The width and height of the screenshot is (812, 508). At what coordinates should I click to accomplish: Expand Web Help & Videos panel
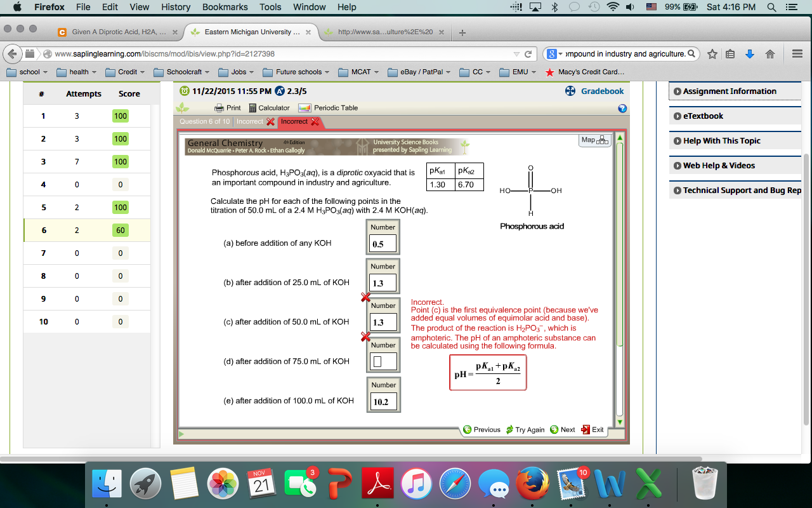735,166
